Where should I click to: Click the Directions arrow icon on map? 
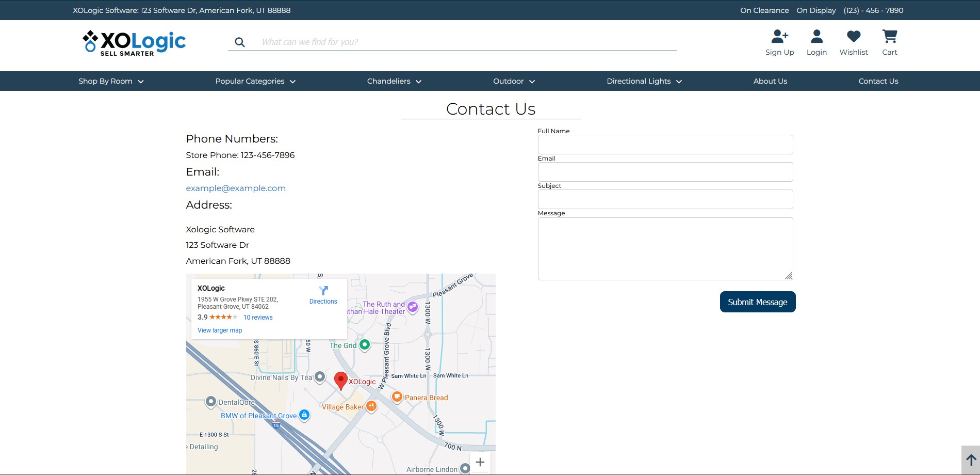[323, 291]
